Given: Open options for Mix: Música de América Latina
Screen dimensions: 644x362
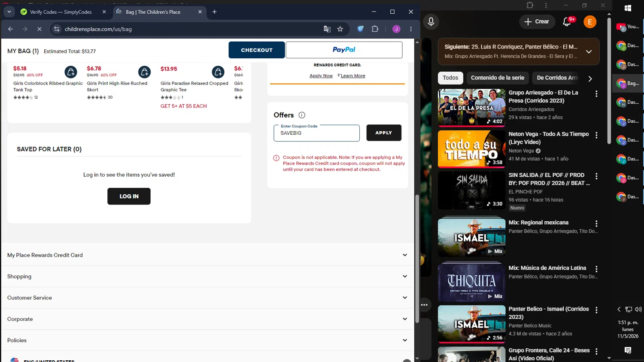Looking at the screenshot, I should pyautogui.click(x=596, y=269).
